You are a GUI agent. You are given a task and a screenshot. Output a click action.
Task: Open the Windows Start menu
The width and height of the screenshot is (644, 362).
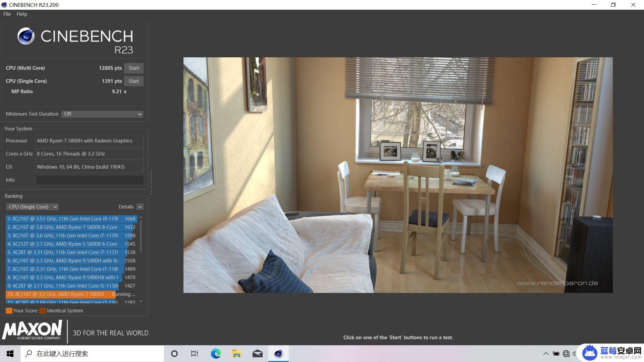point(10,354)
